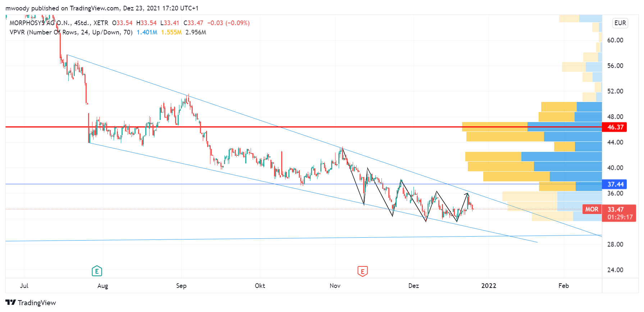644x312 pixels.
Task: Click the MORPHOSYS AG O.N. symbol title
Action: click(40, 23)
